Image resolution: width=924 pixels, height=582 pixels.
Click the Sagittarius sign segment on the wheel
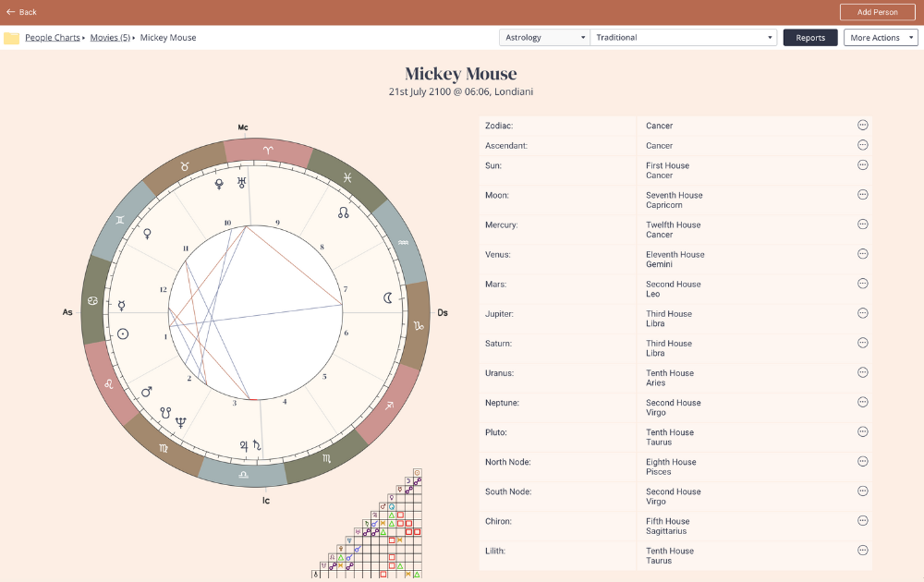pyautogui.click(x=389, y=406)
